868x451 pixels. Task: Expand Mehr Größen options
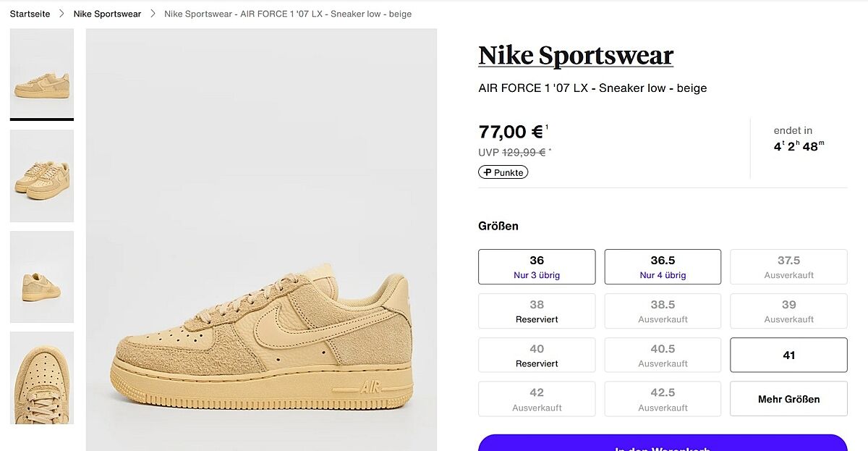788,399
